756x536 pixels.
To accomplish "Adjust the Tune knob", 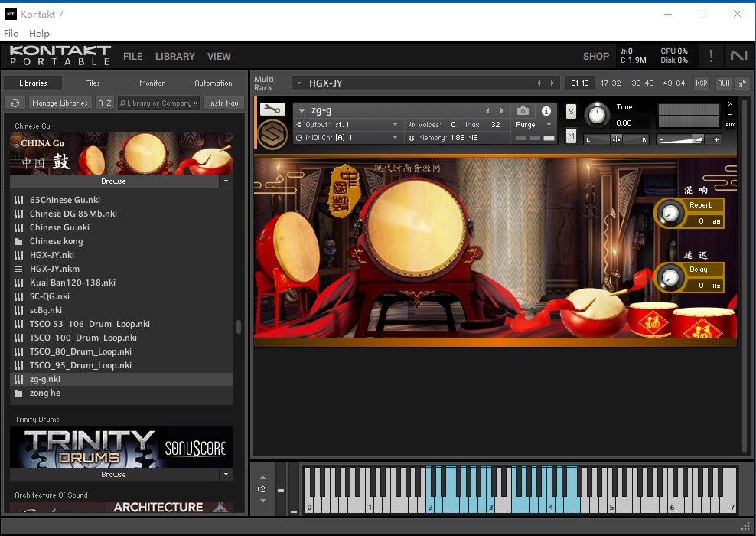I will tap(597, 115).
